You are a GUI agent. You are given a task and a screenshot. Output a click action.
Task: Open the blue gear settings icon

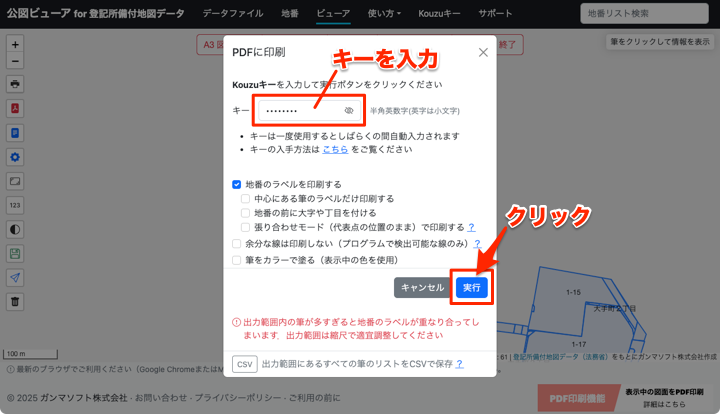pyautogui.click(x=15, y=157)
